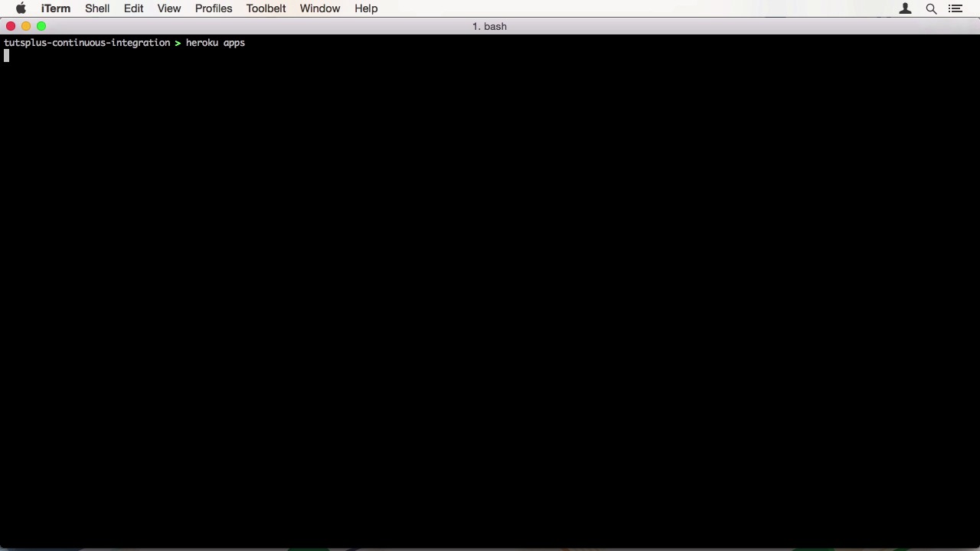This screenshot has width=980, height=551.
Task: Click the tutsplus-continuous-integration prompt text
Action: [87, 43]
